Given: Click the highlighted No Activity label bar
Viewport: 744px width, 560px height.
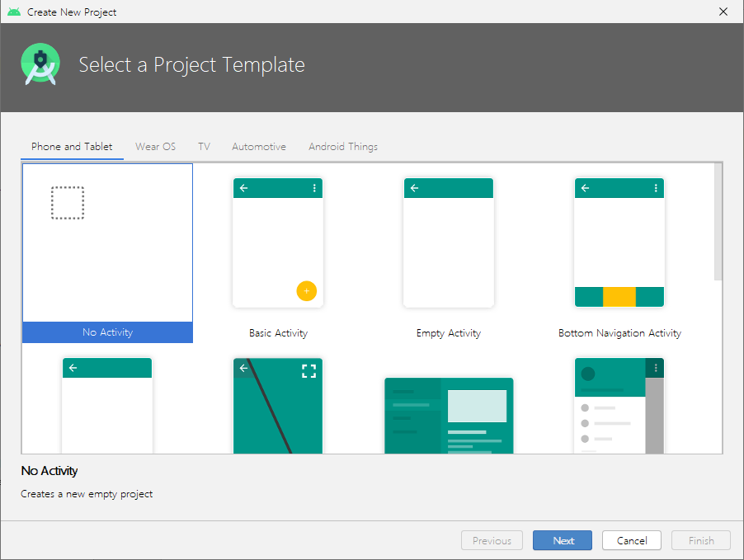Looking at the screenshot, I should click(x=108, y=332).
